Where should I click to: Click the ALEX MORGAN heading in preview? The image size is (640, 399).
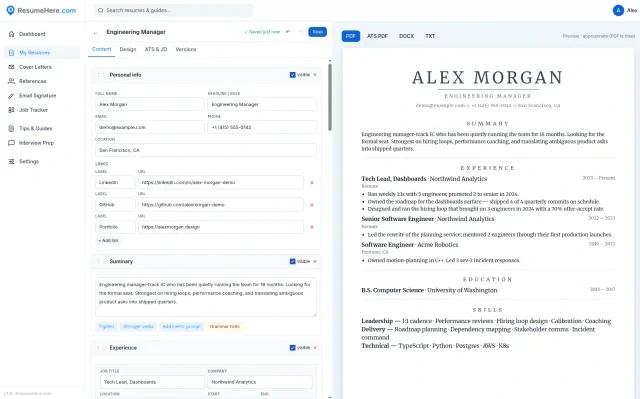coord(487,78)
